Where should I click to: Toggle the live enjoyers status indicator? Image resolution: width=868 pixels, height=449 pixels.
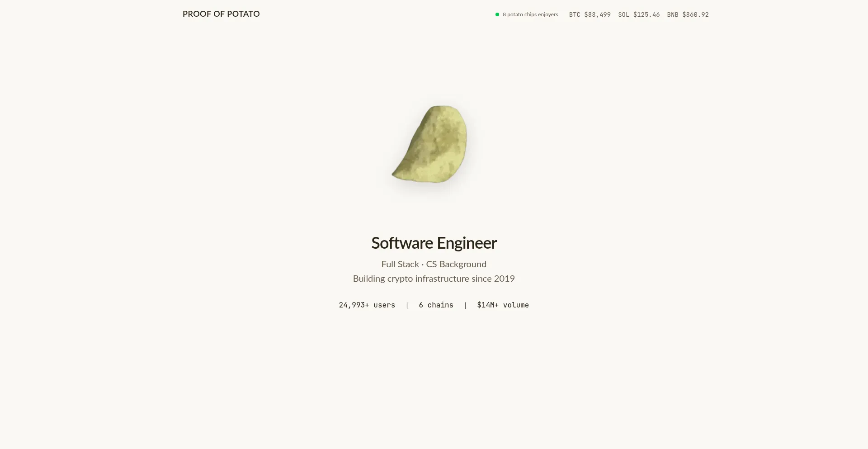496,14
